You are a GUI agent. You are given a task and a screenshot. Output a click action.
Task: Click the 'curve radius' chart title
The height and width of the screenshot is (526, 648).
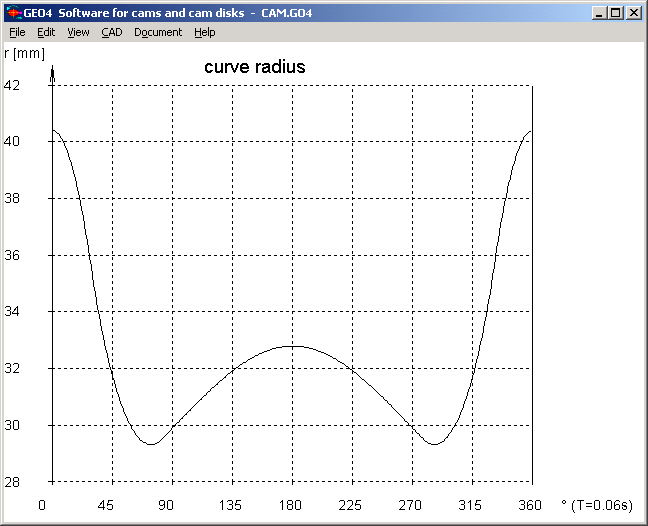click(255, 68)
